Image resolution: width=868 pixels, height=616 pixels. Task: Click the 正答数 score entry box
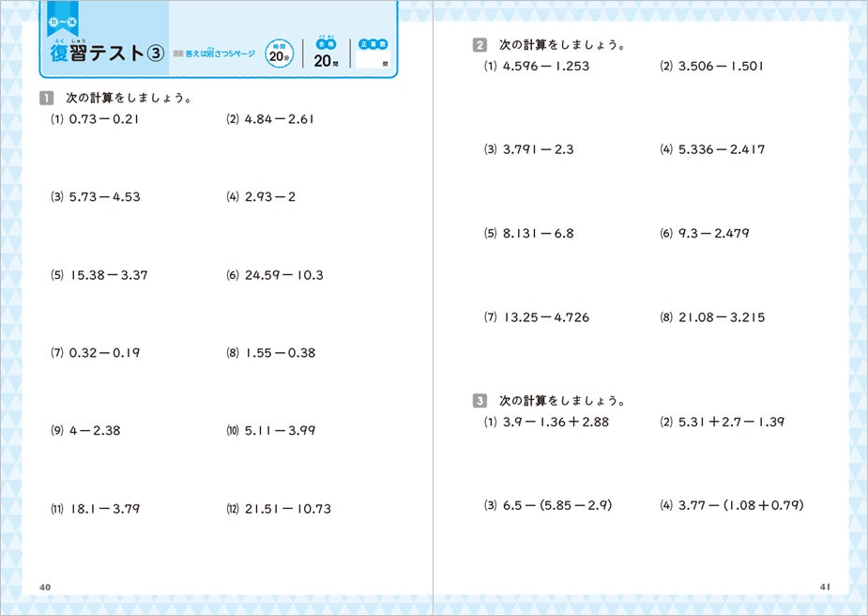point(373,59)
